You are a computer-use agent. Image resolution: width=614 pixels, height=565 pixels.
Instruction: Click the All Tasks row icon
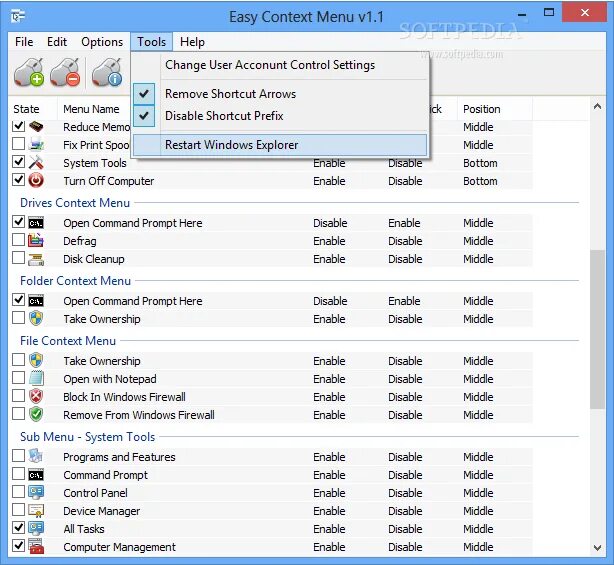(x=36, y=529)
